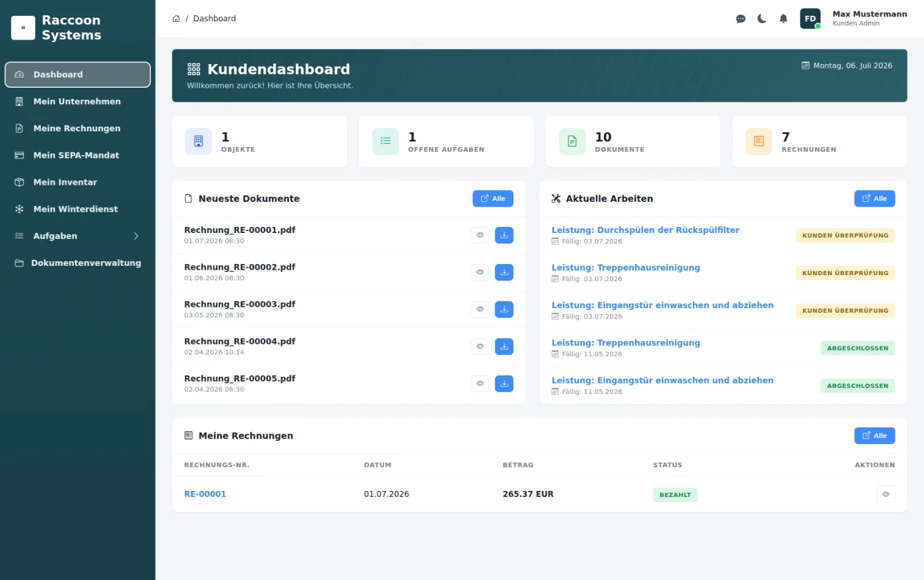
Task: Expand the Aufgaben submenu chevron
Action: coord(136,236)
